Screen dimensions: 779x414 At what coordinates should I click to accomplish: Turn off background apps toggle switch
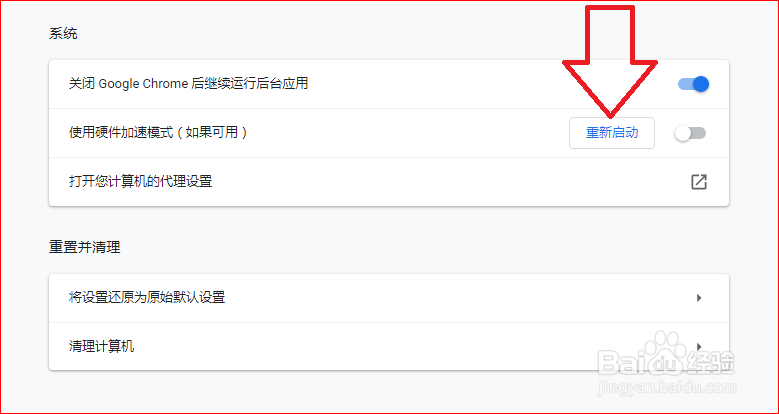pos(694,84)
